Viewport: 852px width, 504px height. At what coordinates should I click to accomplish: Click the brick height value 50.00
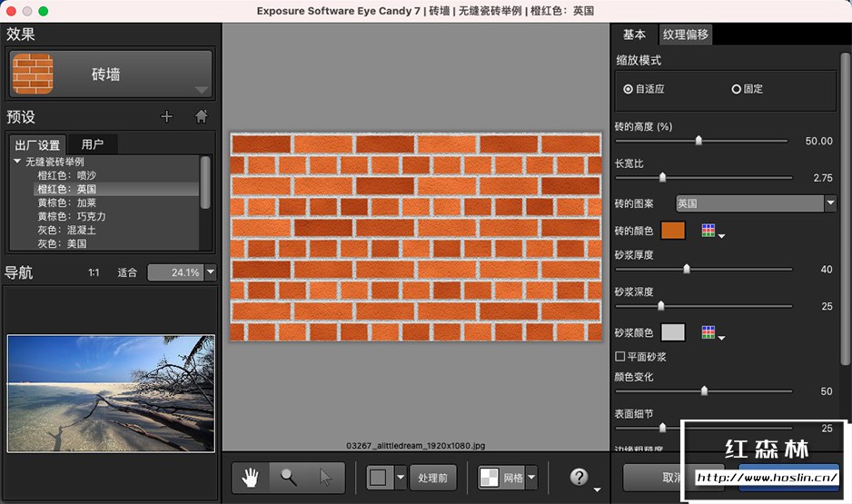[x=819, y=141]
